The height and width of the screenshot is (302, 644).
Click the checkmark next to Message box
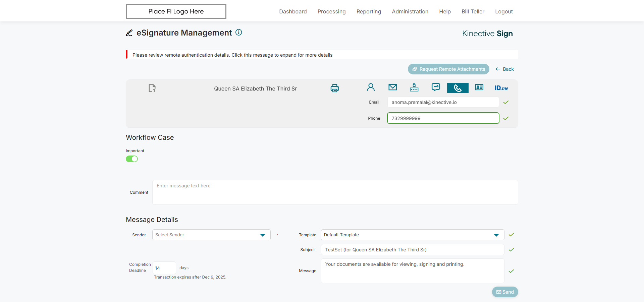coord(511,271)
